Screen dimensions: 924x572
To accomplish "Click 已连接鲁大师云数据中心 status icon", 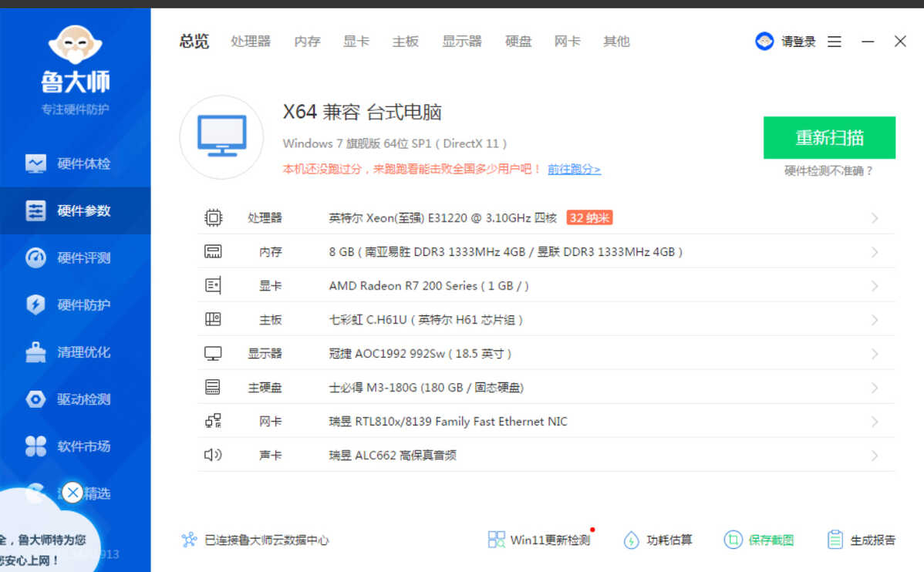I will coord(189,540).
